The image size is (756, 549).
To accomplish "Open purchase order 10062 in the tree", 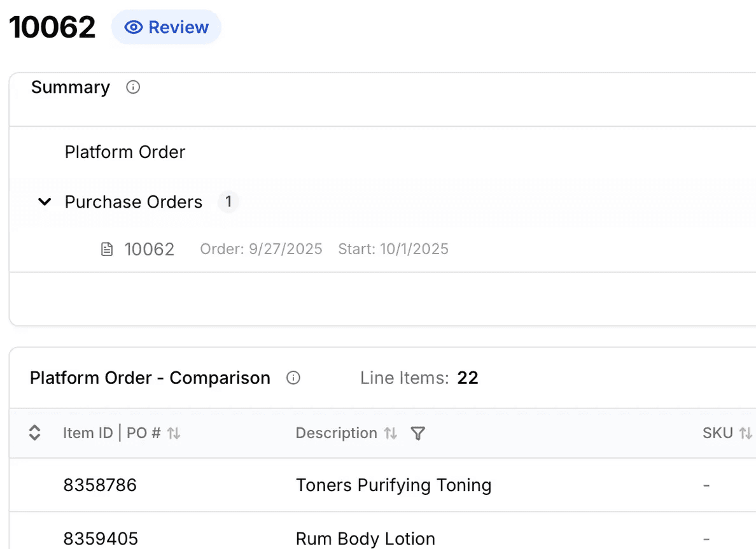I will click(150, 249).
